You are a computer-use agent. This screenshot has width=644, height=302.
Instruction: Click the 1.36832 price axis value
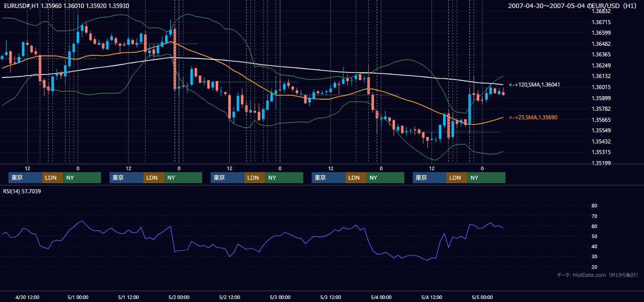[601, 11]
